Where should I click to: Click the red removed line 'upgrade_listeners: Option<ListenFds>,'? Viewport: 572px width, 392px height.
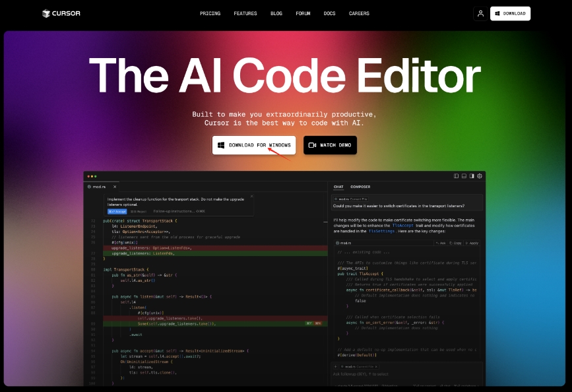coord(215,248)
